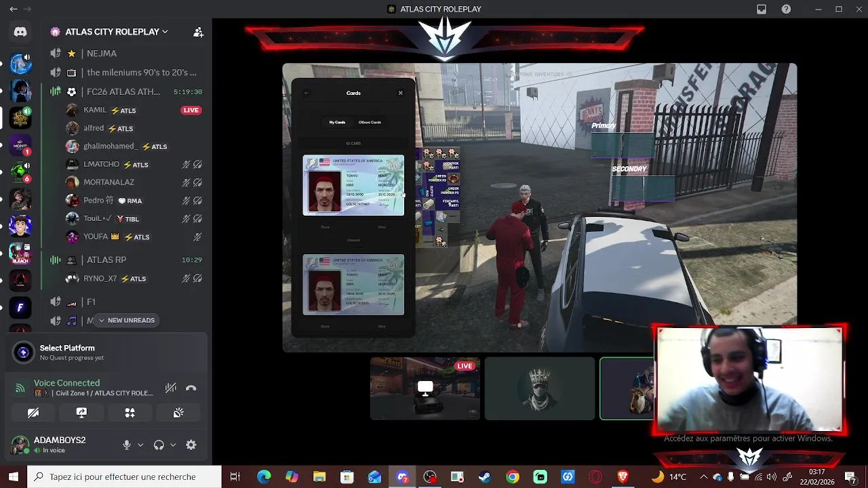Open Opera browser from taskbar
868x488 pixels.
pos(595,476)
